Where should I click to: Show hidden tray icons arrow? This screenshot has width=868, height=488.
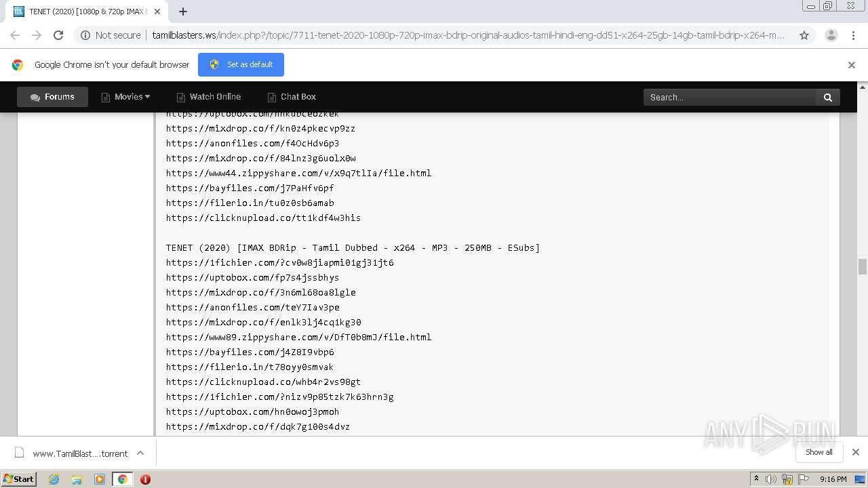tap(756, 479)
